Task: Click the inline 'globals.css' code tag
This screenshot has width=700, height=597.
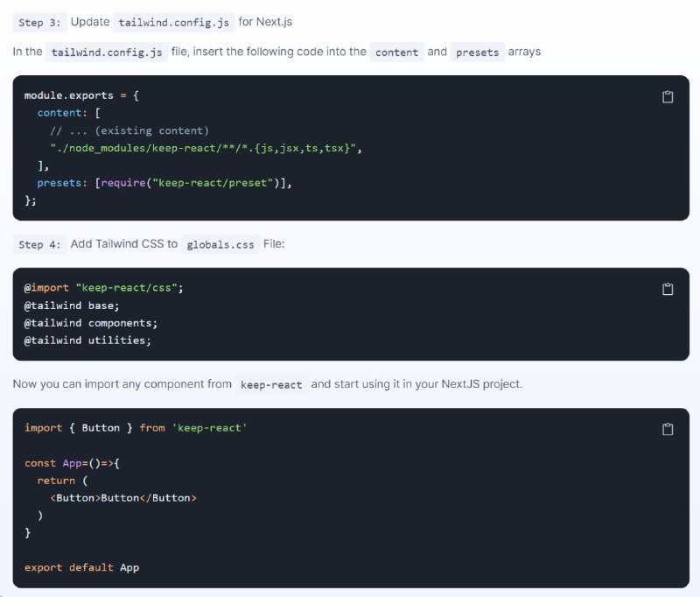Action: click(x=220, y=244)
